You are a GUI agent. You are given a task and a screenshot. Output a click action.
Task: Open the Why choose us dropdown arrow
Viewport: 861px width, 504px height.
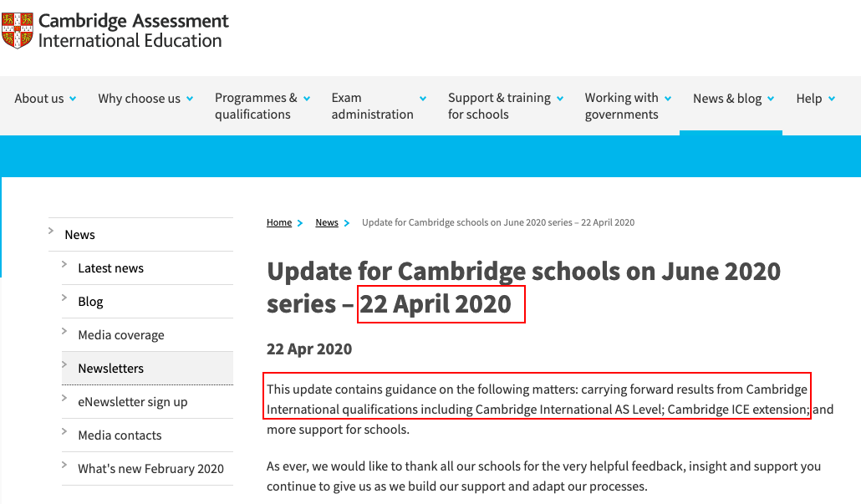pos(190,99)
